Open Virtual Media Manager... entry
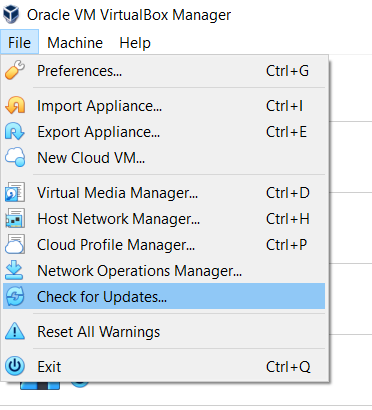This screenshot has width=372, height=410. point(164,193)
